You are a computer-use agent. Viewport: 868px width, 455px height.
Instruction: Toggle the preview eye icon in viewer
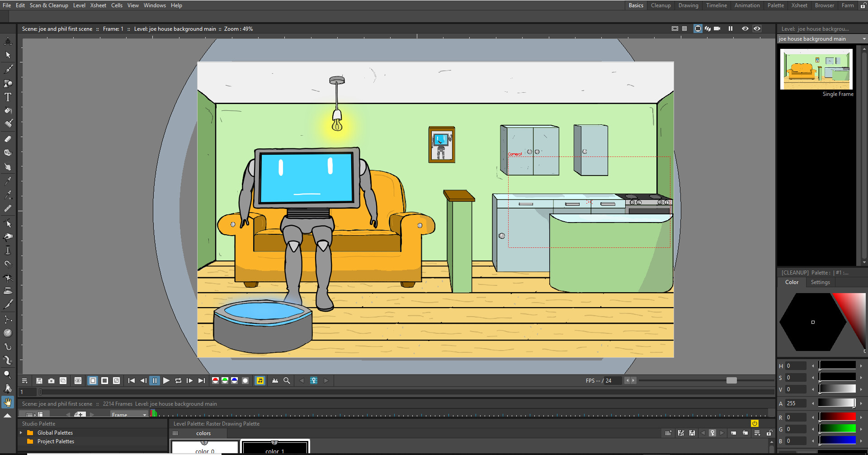(745, 28)
